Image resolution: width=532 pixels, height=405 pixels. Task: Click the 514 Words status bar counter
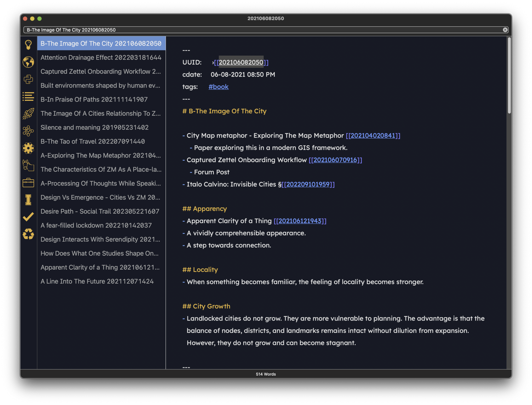[x=266, y=374]
